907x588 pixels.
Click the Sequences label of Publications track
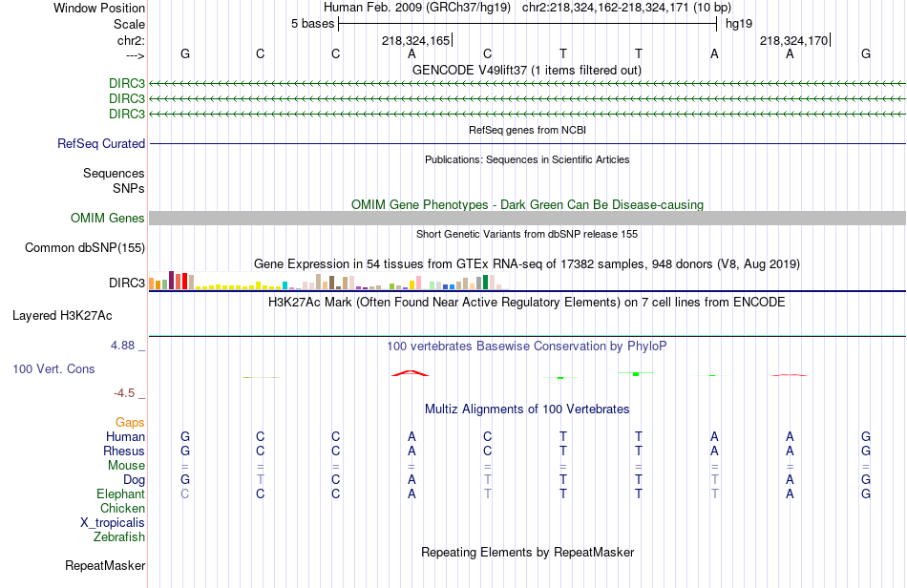[114, 173]
